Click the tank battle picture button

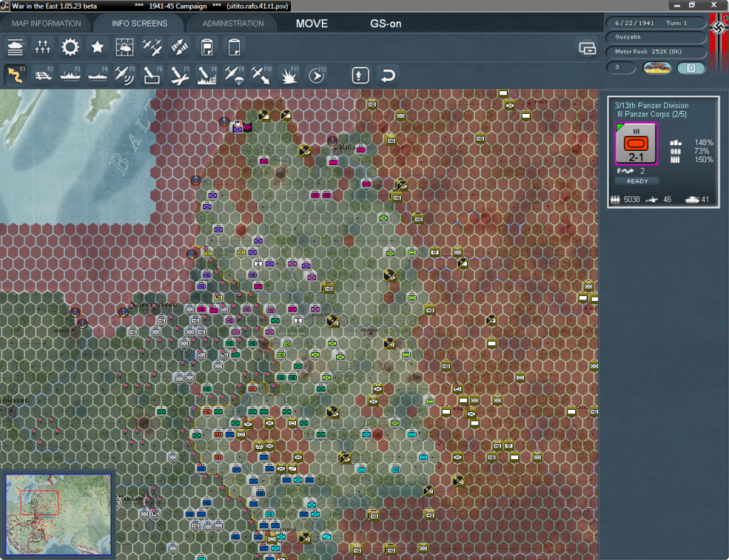(x=656, y=68)
